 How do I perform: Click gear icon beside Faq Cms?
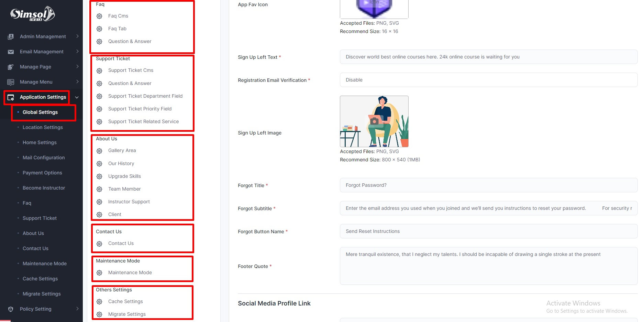(x=99, y=16)
